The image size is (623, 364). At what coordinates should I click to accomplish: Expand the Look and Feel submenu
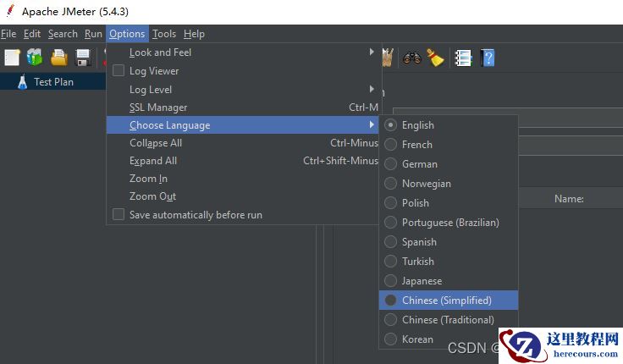click(x=243, y=52)
